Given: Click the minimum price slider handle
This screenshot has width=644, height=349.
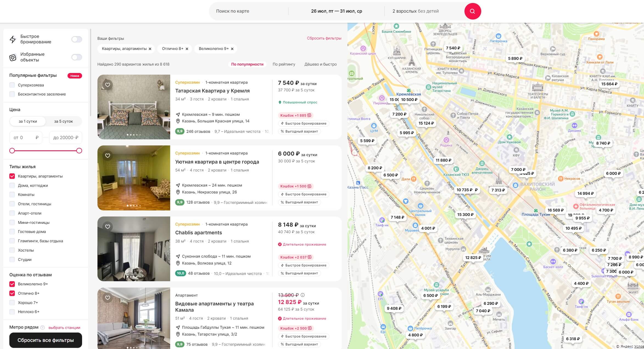Looking at the screenshot, I should point(12,151).
